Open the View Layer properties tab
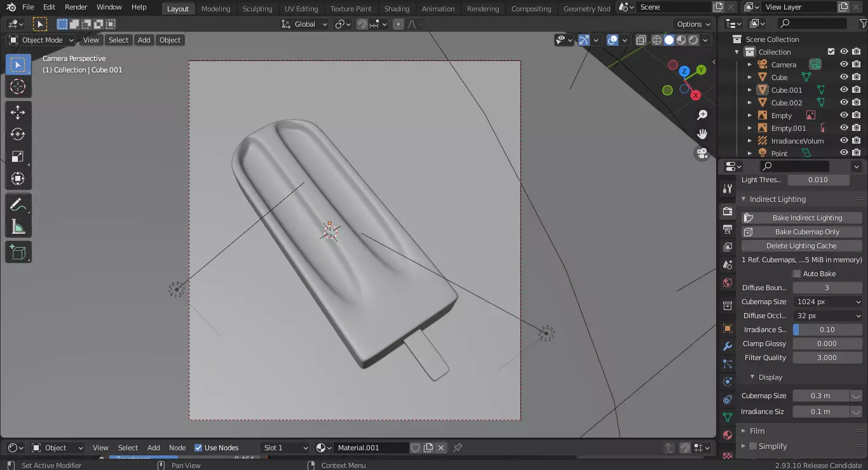 pyautogui.click(x=728, y=246)
